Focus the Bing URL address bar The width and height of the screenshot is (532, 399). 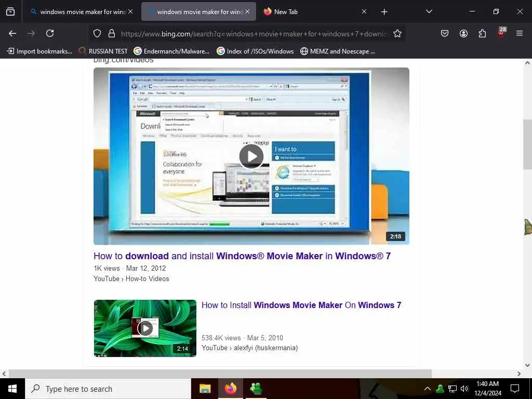[254, 34]
